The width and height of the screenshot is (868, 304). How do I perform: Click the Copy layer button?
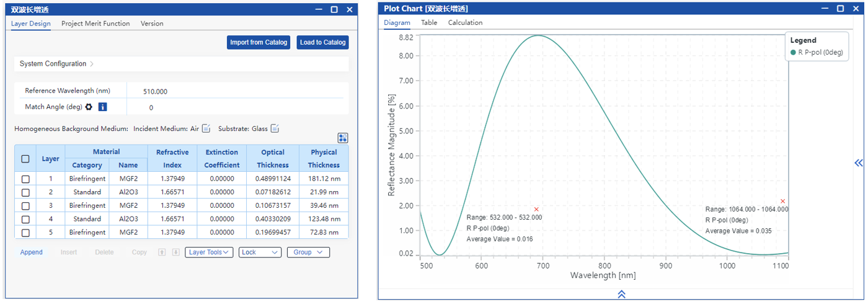139,253
